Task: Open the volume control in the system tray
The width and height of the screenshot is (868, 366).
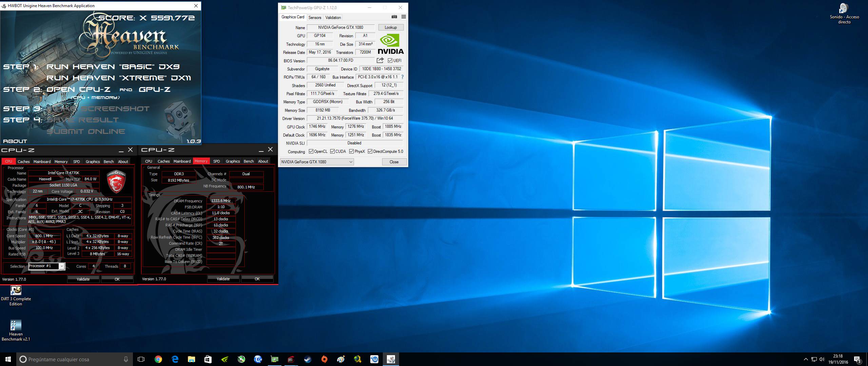Action: click(822, 360)
